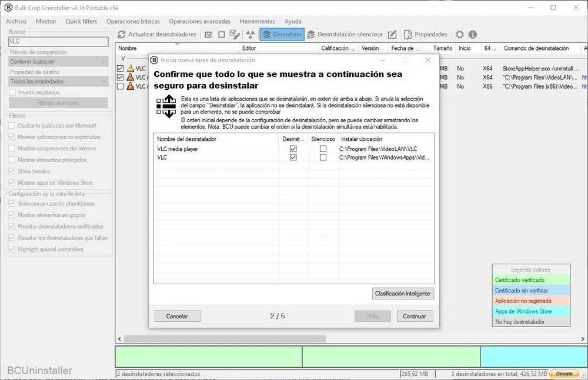Viewport: 588px width, 380px height.
Task: Open the Quick filters menu
Action: coord(81,21)
